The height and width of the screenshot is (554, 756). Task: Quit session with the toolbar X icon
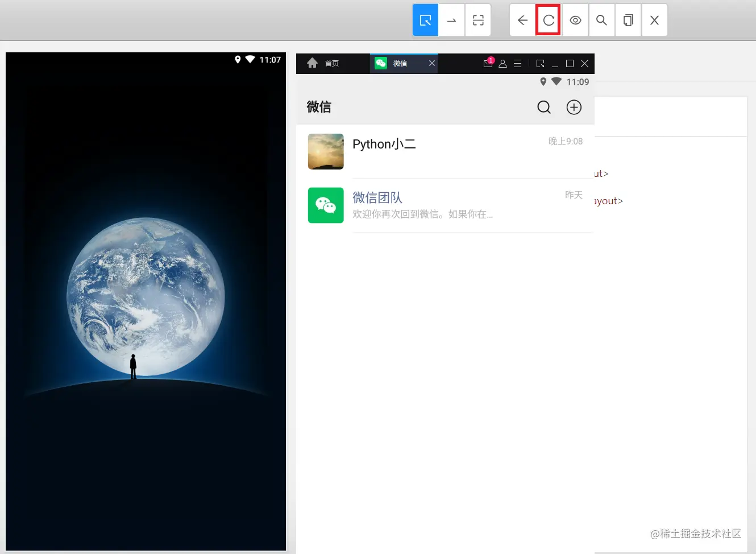654,20
